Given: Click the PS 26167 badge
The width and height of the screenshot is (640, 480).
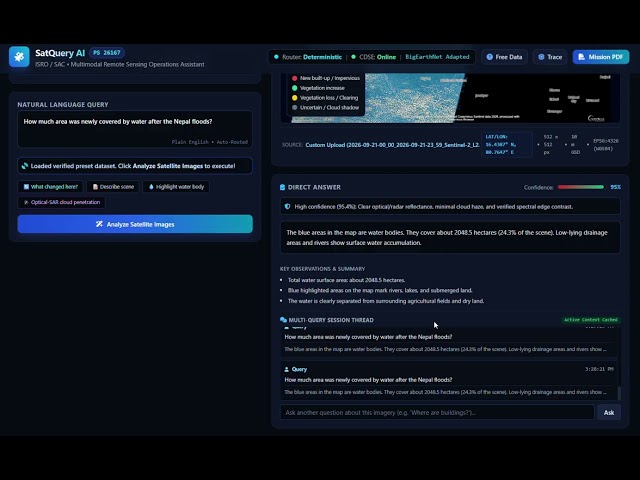Looking at the screenshot, I should [107, 53].
